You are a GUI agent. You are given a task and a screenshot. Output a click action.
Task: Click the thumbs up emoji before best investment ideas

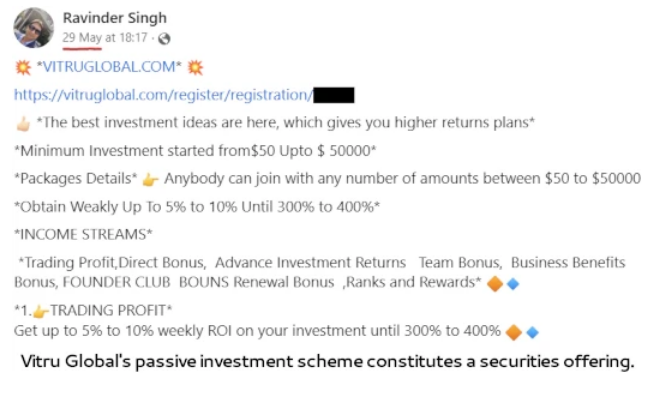click(x=22, y=123)
